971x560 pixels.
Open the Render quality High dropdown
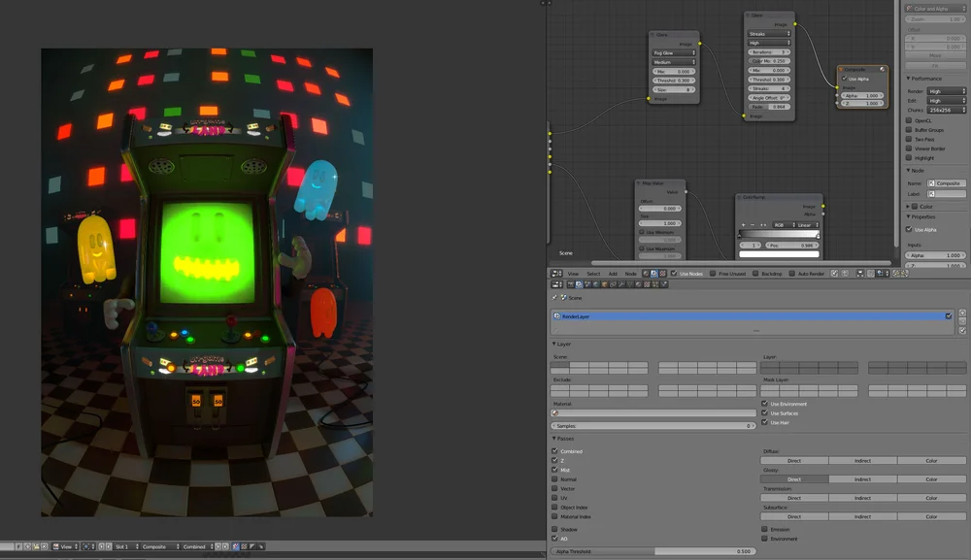[946, 91]
